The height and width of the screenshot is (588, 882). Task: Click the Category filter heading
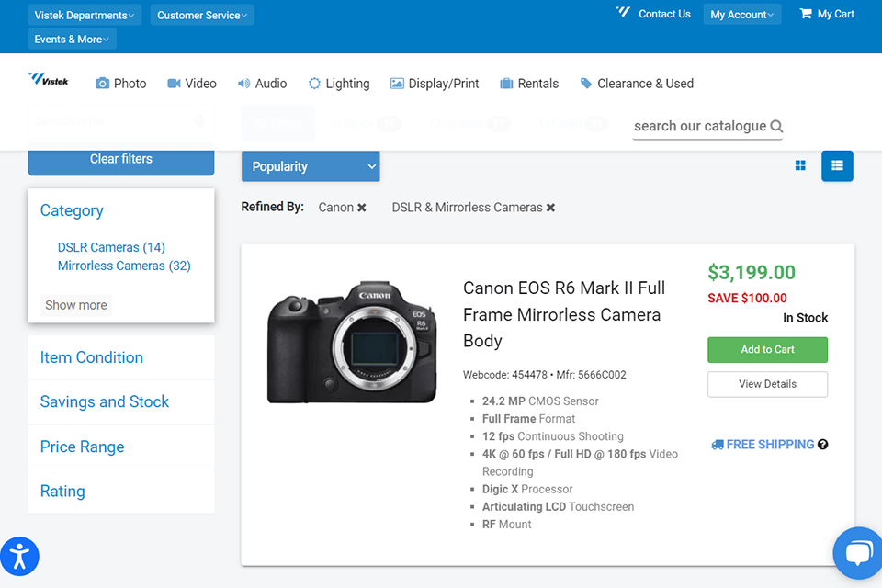pos(72,210)
